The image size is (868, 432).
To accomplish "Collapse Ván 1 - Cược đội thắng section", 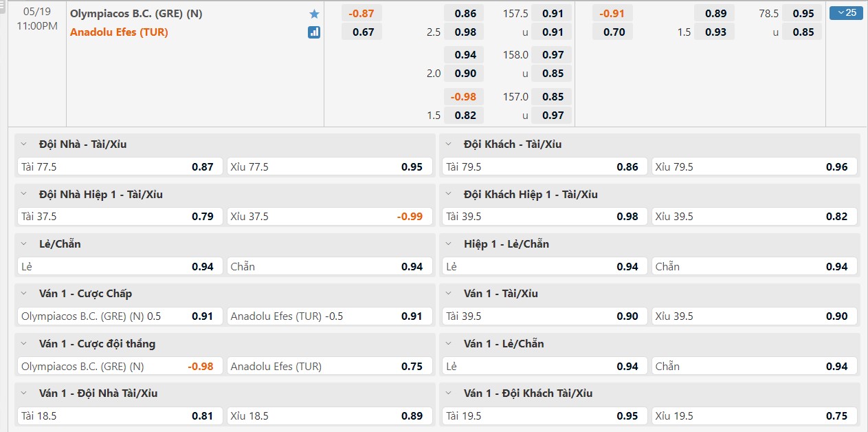I will 24,344.
